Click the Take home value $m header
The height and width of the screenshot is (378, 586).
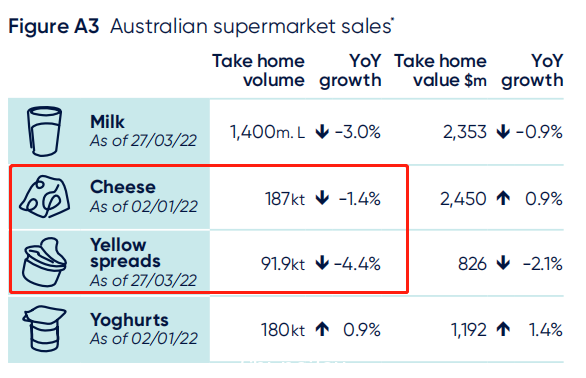(x=440, y=71)
